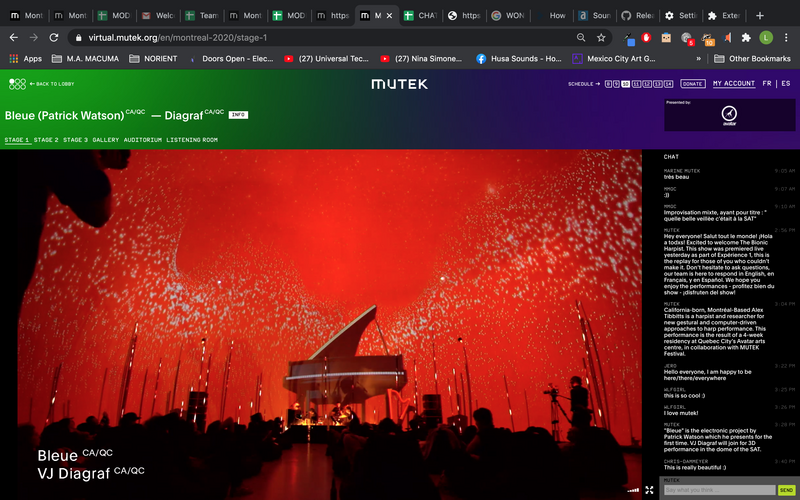The width and height of the screenshot is (800, 500).
Task: Open the LISTENING ROOM tab
Action: pyautogui.click(x=192, y=140)
